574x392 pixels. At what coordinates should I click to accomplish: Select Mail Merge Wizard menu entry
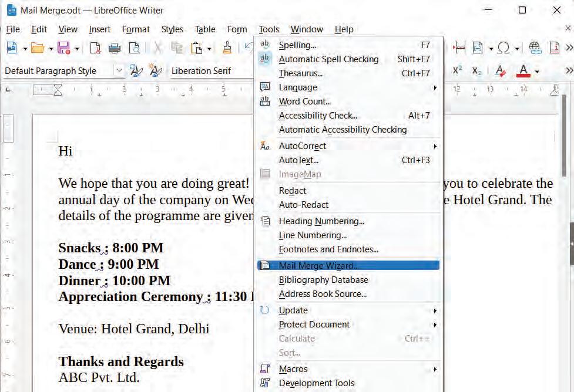point(348,265)
